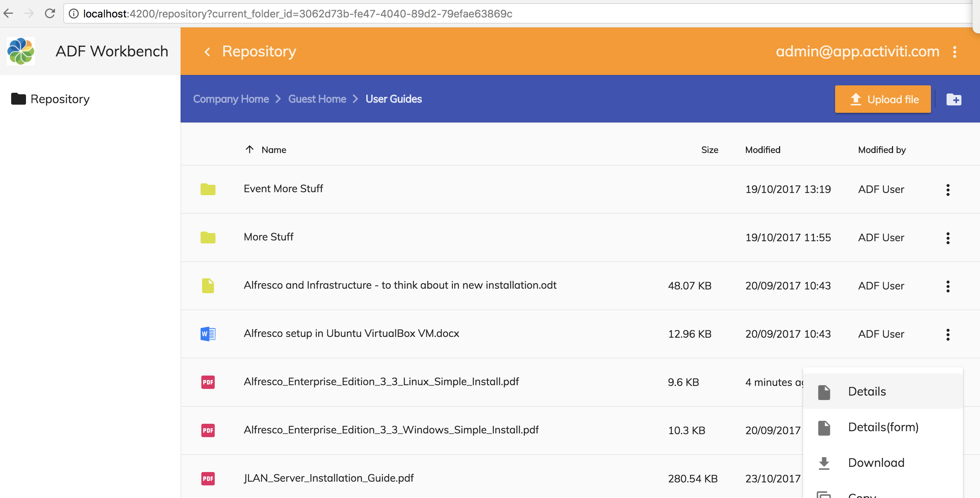Select Details in the context menu
This screenshot has width=980, height=498.
[x=867, y=391]
